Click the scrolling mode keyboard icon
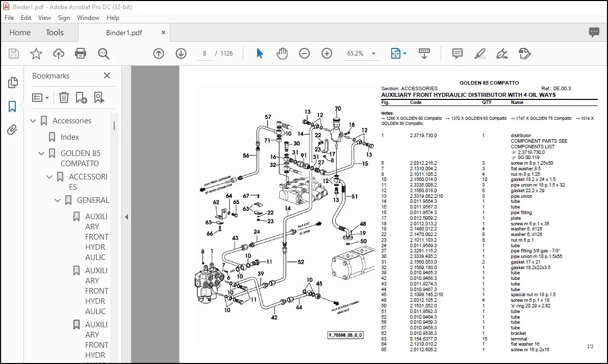The height and width of the screenshot is (364, 608). point(424,54)
